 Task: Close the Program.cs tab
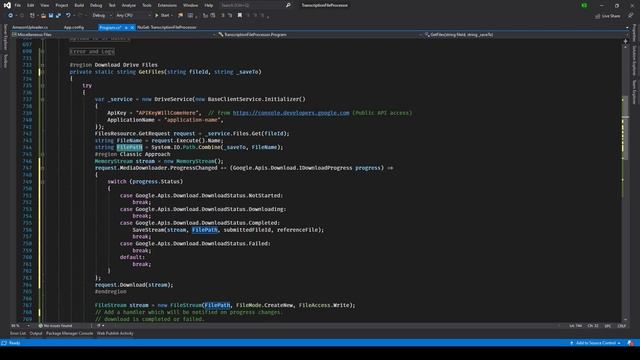132,27
